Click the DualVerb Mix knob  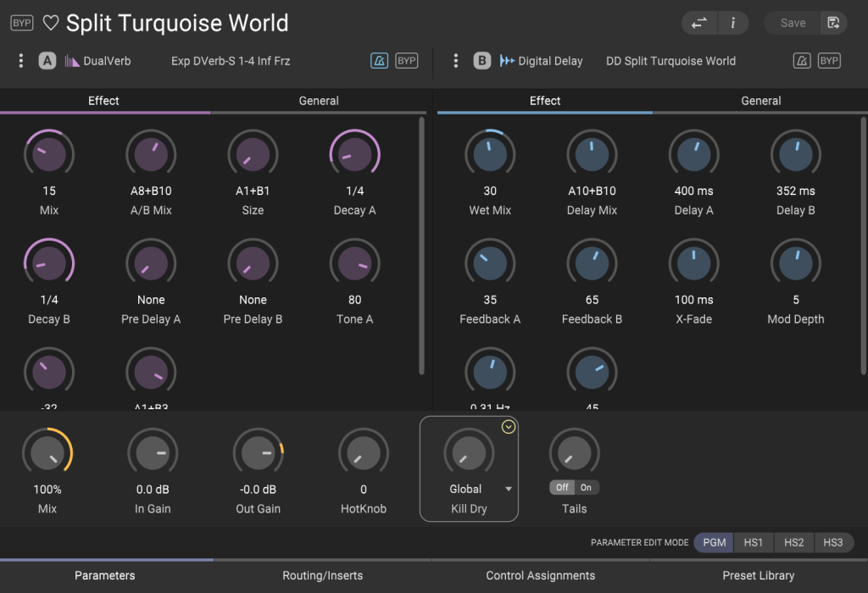click(49, 154)
